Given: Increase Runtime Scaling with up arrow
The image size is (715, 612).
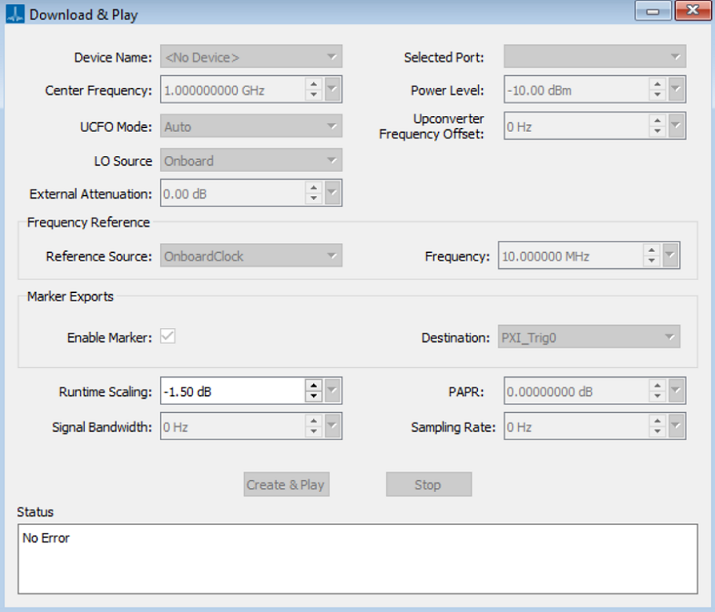Looking at the screenshot, I should click(x=314, y=386).
